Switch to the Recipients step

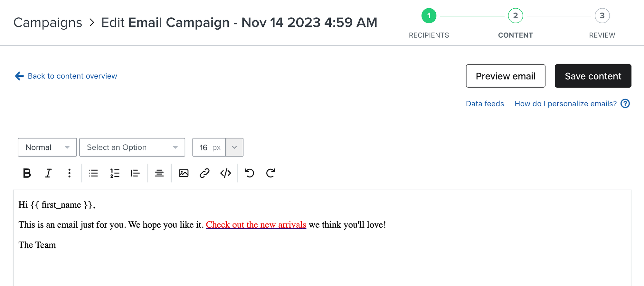(x=429, y=15)
